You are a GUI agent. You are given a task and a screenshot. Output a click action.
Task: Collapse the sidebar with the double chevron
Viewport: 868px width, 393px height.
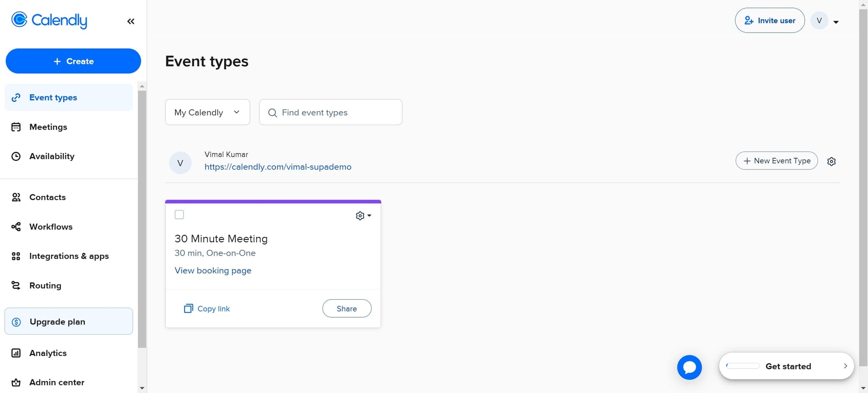[x=131, y=21]
